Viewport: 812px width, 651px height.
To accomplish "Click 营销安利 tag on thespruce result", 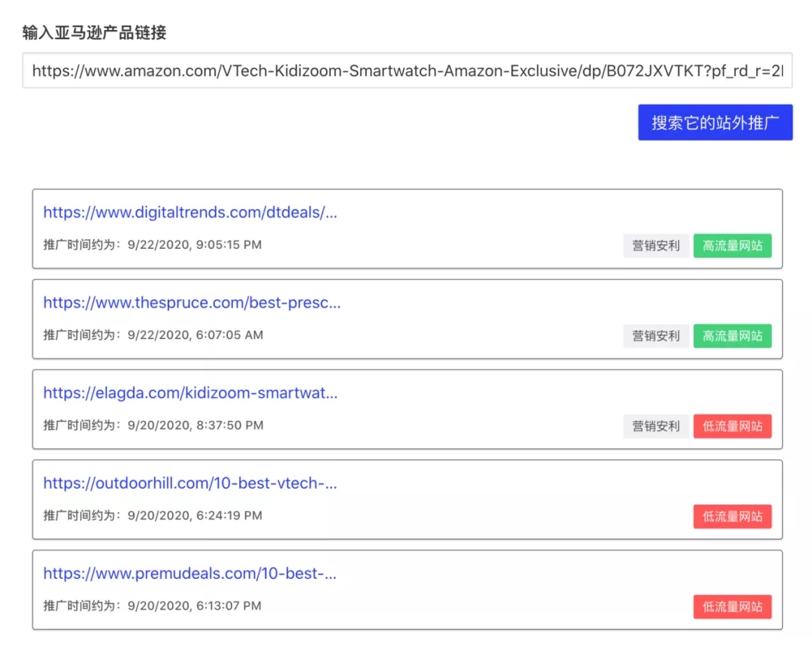I will 656,335.
